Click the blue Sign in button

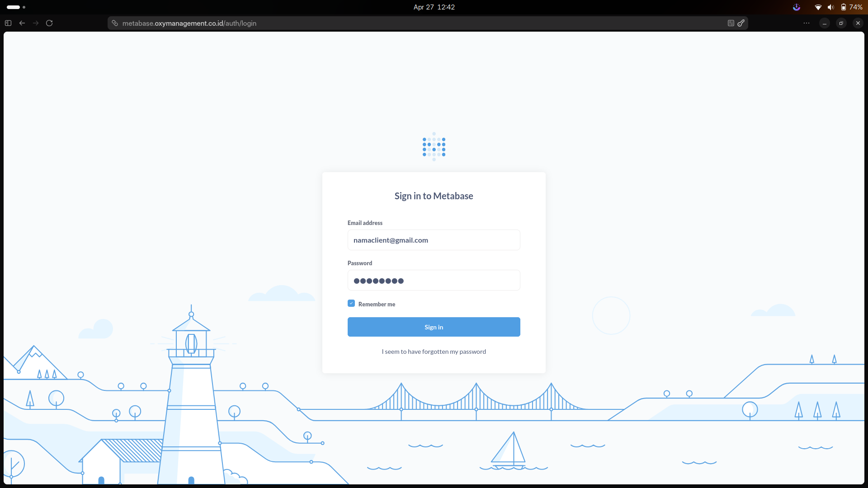click(x=434, y=327)
